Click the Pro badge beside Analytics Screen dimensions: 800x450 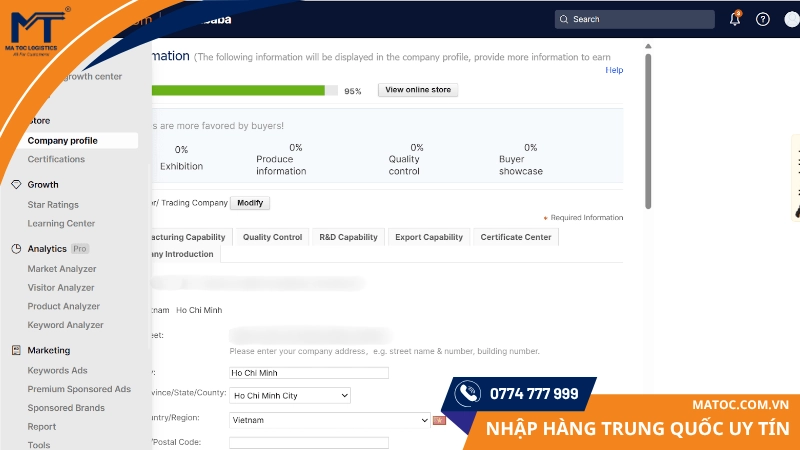pos(80,248)
